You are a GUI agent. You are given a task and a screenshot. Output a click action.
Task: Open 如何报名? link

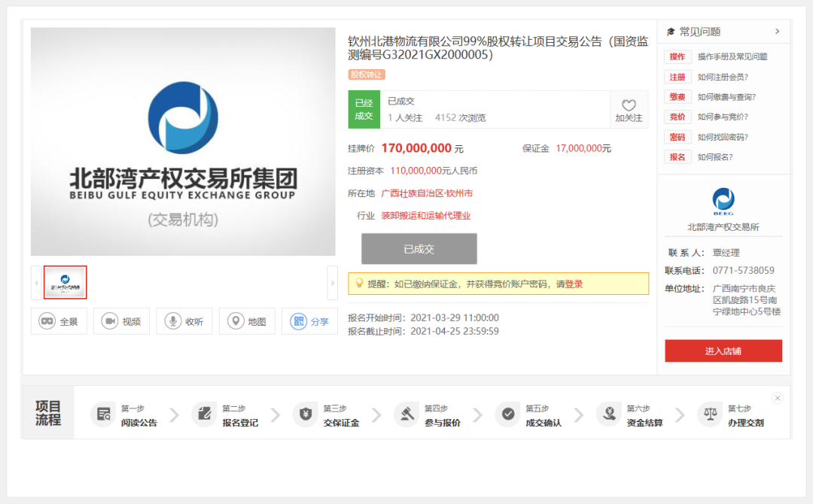(715, 157)
